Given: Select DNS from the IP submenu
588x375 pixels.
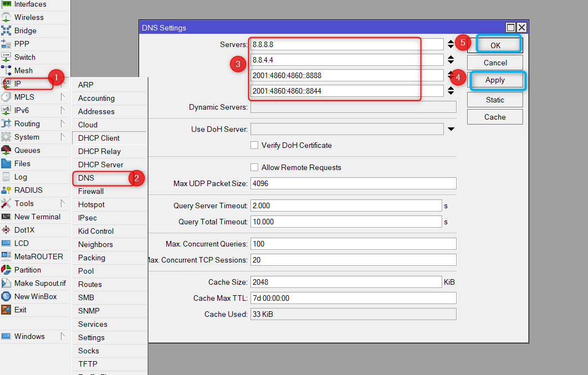Looking at the screenshot, I should pyautogui.click(x=86, y=178).
